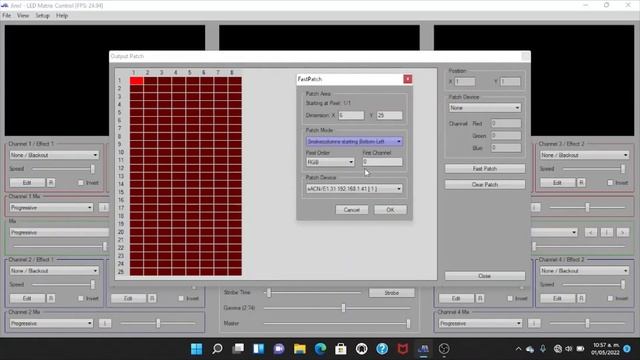Image resolution: width=640 pixels, height=360 pixels.
Task: Click Speed slider in Channel 1 / Effect 1
Action: coord(63,169)
